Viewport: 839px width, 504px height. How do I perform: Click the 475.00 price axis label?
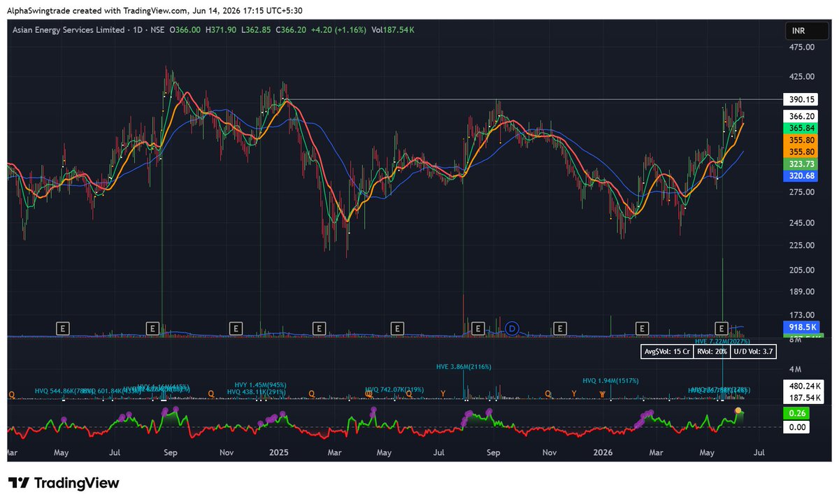point(801,48)
